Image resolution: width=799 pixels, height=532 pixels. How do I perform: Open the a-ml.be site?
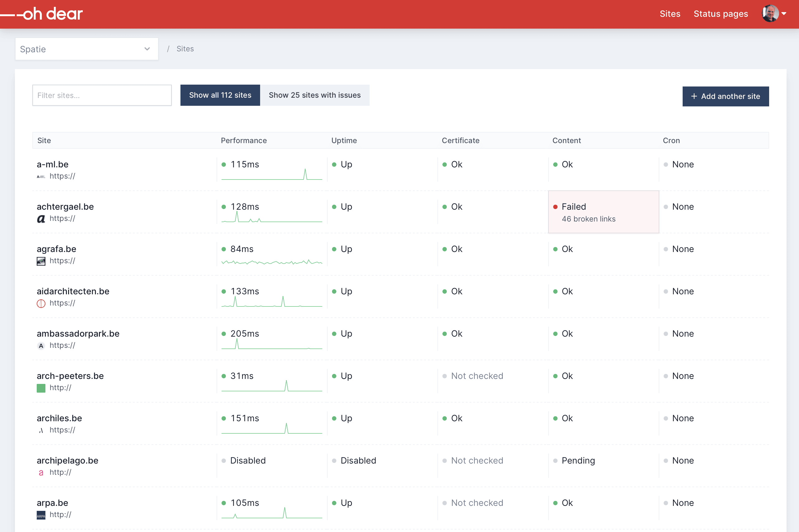[53, 164]
